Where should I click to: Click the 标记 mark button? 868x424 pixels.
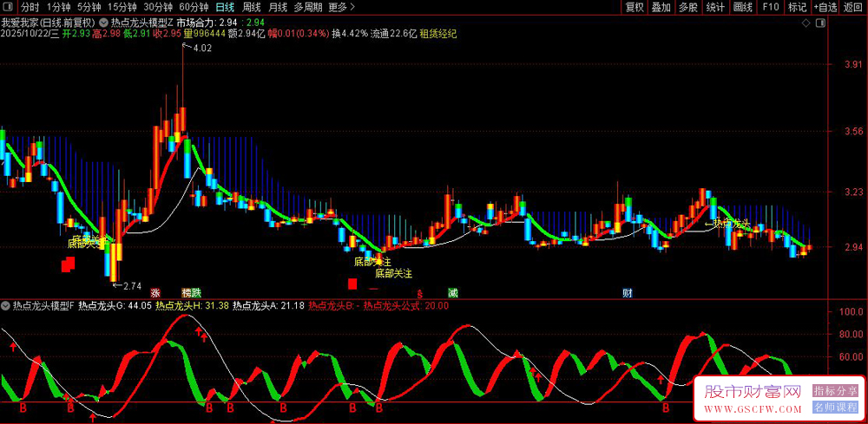tap(798, 7)
